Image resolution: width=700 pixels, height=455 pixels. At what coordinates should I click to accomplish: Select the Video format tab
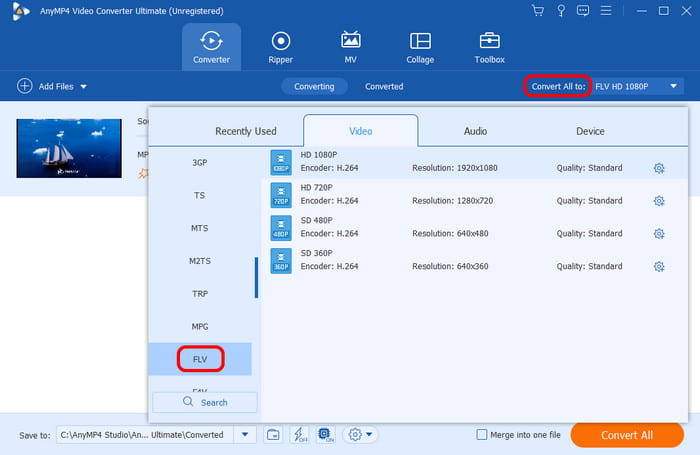pos(361,131)
